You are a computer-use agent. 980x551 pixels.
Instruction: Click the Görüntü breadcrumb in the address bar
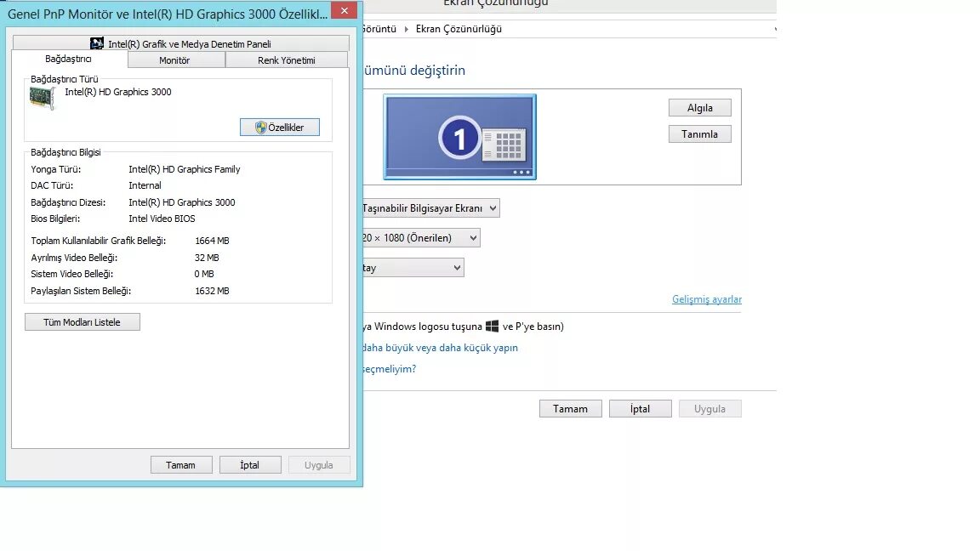[x=379, y=29]
